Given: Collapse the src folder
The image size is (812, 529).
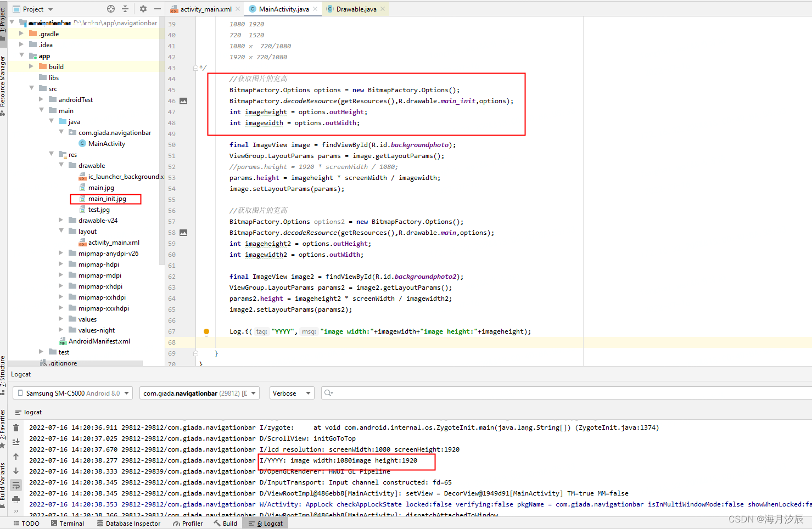Looking at the screenshot, I should tap(31, 89).
